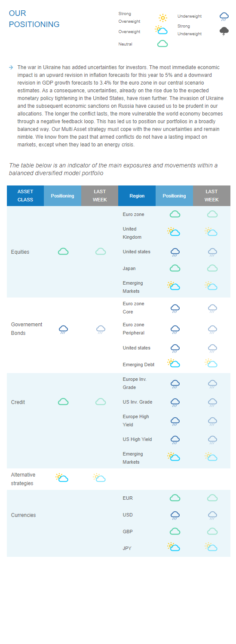Click the Overweight sun-cloud legend icon
236x644 pixels.
point(161,30)
